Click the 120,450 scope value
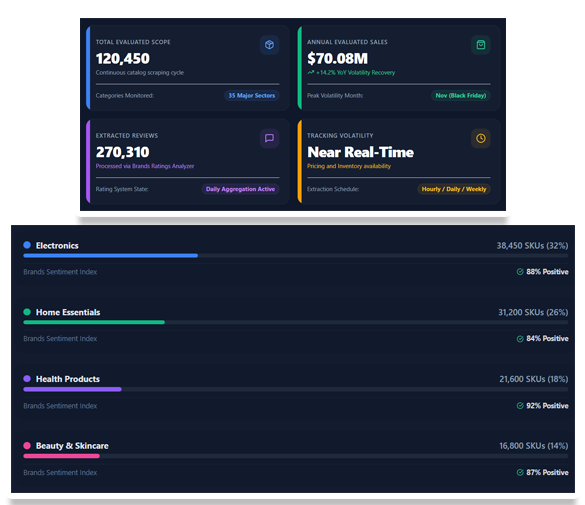The height and width of the screenshot is (505, 585). pos(123,59)
